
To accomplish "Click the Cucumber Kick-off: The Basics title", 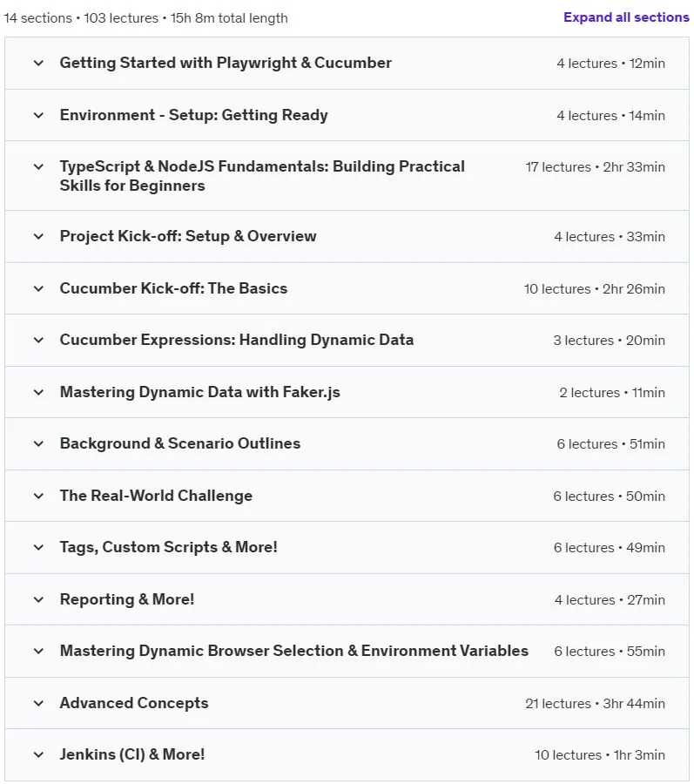I will tap(173, 288).
